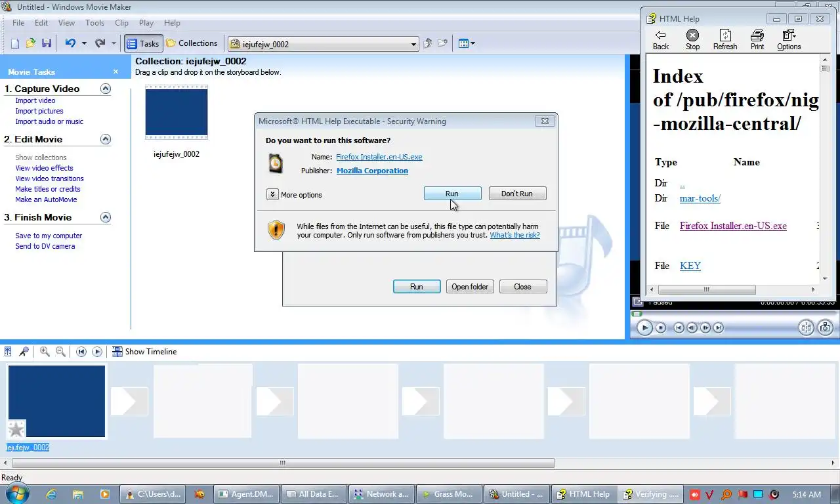Open the Play menu
840x504 pixels.
tap(146, 23)
